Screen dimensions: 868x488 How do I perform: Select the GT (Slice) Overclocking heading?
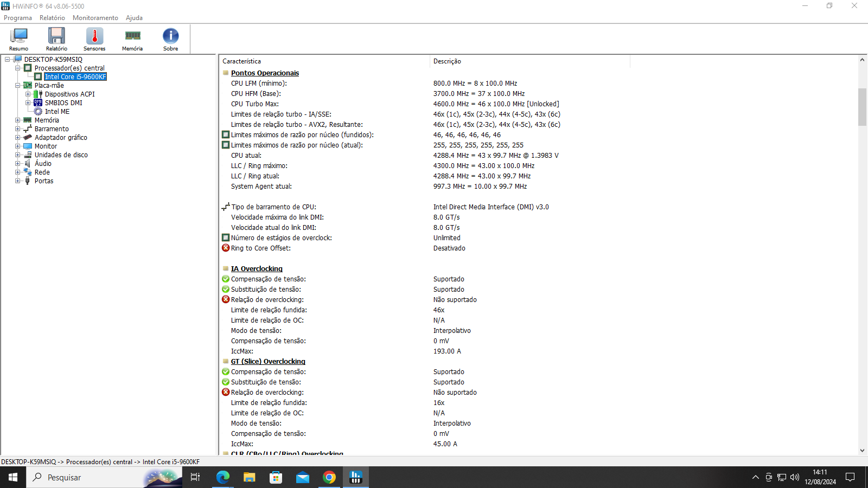[268, 362]
